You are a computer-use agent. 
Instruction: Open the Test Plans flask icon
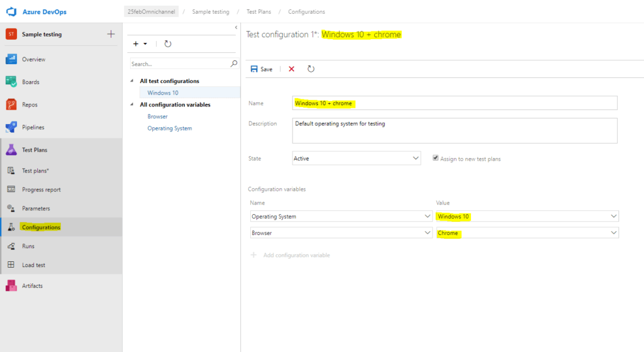coord(11,150)
